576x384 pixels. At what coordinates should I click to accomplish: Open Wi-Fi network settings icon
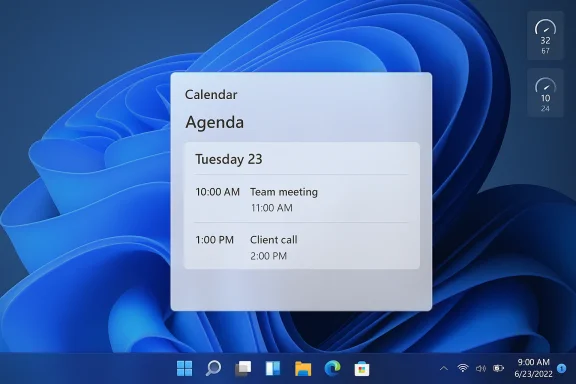463,368
